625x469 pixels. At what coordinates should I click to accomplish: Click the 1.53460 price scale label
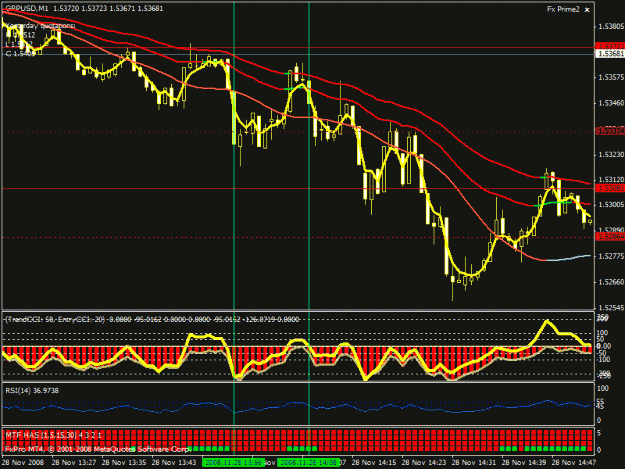click(611, 103)
